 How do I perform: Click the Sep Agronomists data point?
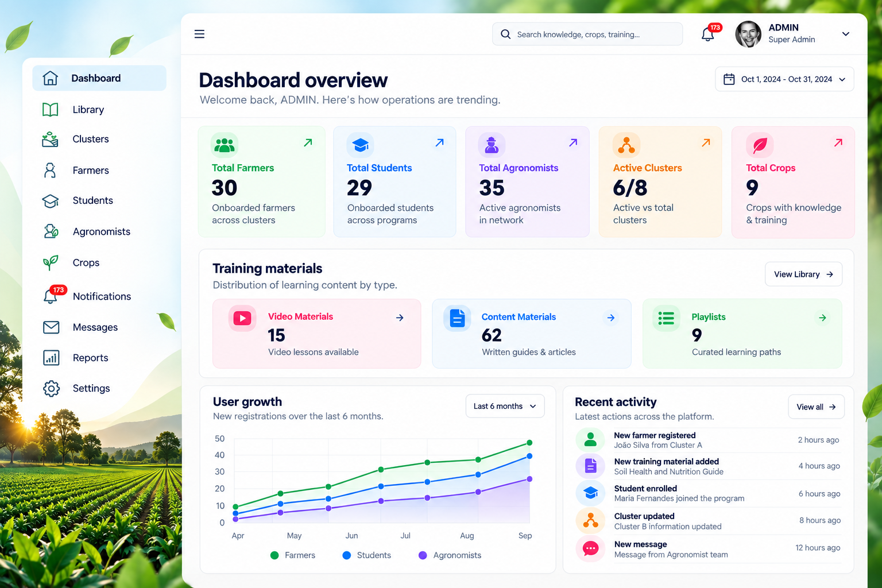[x=529, y=479]
